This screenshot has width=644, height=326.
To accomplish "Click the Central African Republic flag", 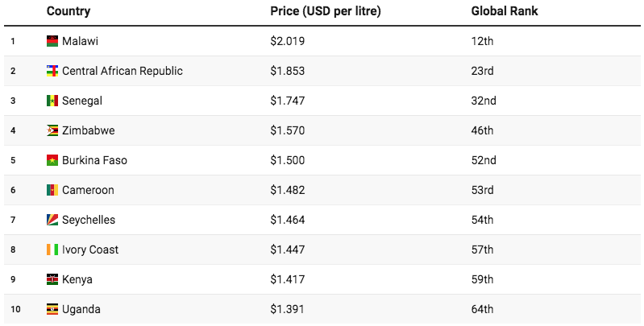I will 52,71.
